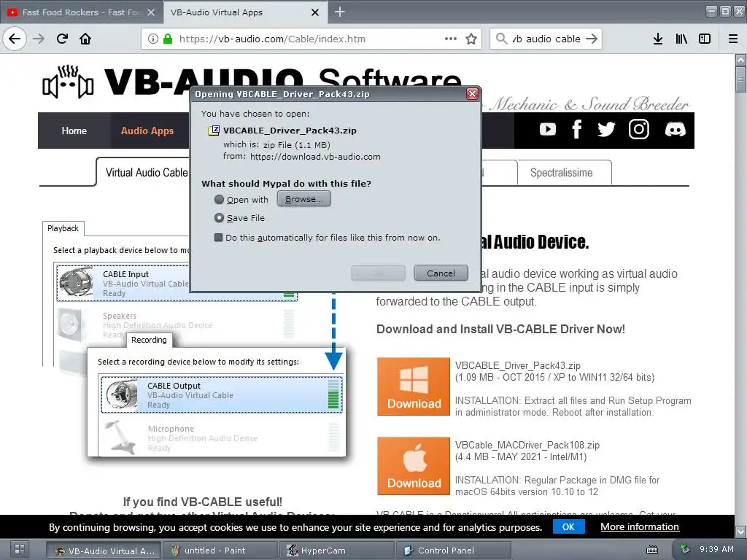The width and height of the screenshot is (747, 560).
Task: Open the browser home page icon
Action: pyautogui.click(x=85, y=39)
